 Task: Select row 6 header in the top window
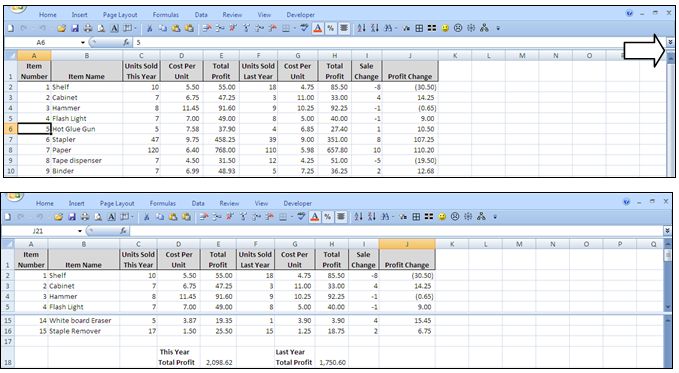(11, 129)
